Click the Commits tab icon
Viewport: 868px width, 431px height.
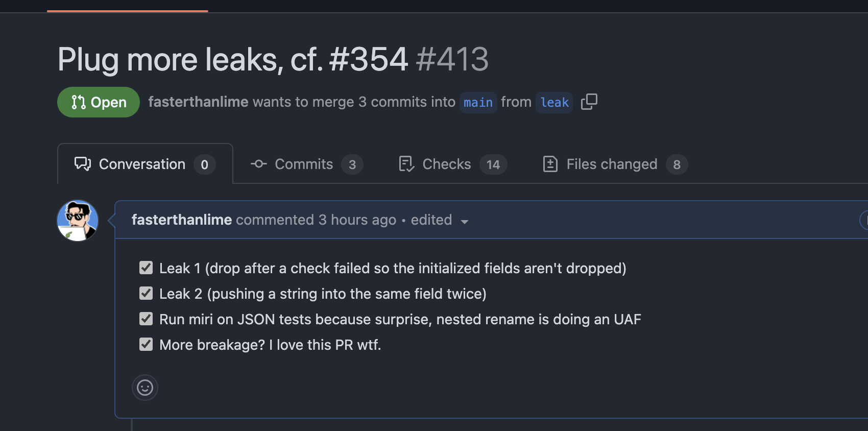(259, 164)
